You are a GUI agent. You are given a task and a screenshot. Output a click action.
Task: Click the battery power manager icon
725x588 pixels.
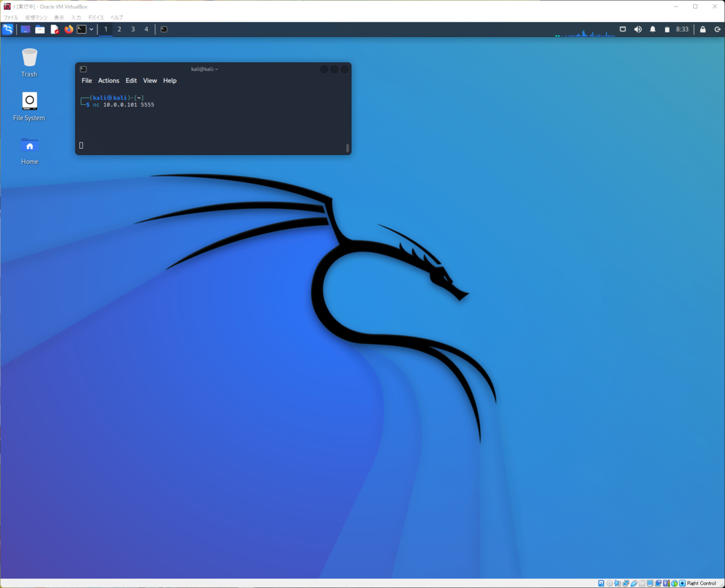pos(667,29)
